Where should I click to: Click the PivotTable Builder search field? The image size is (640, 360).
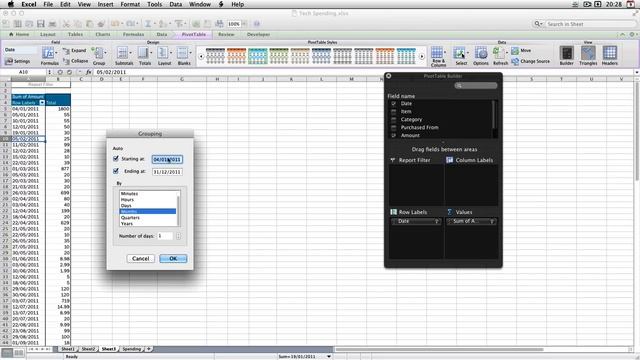pos(476,85)
